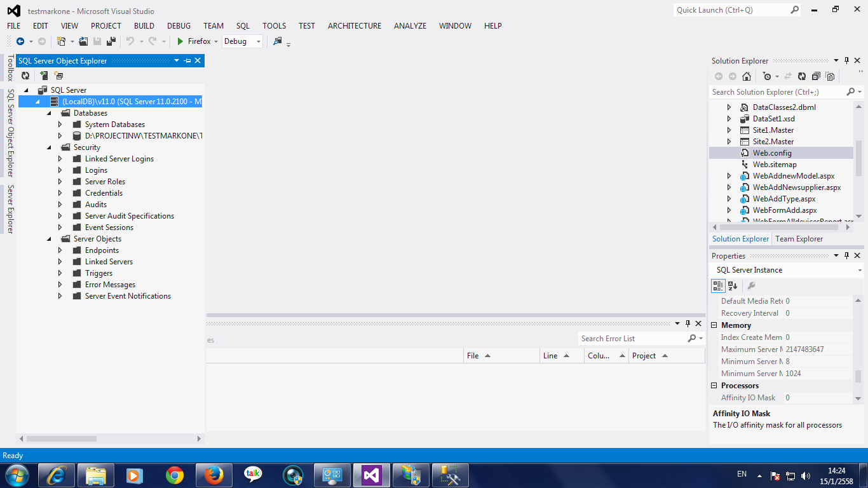868x488 pixels.
Task: Click the Find in Files toolbar icon
Action: pos(278,41)
